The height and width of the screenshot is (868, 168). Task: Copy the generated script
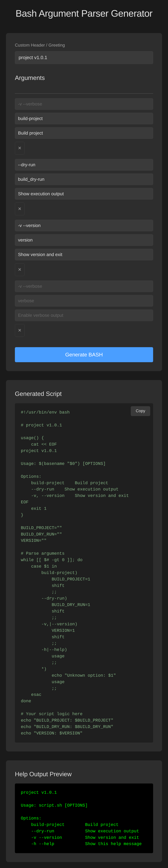[x=140, y=411]
